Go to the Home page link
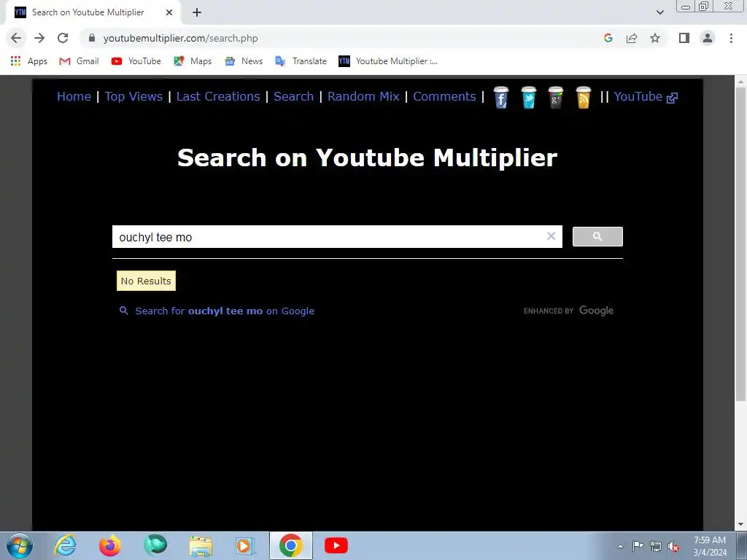The width and height of the screenshot is (747, 560). point(74,96)
